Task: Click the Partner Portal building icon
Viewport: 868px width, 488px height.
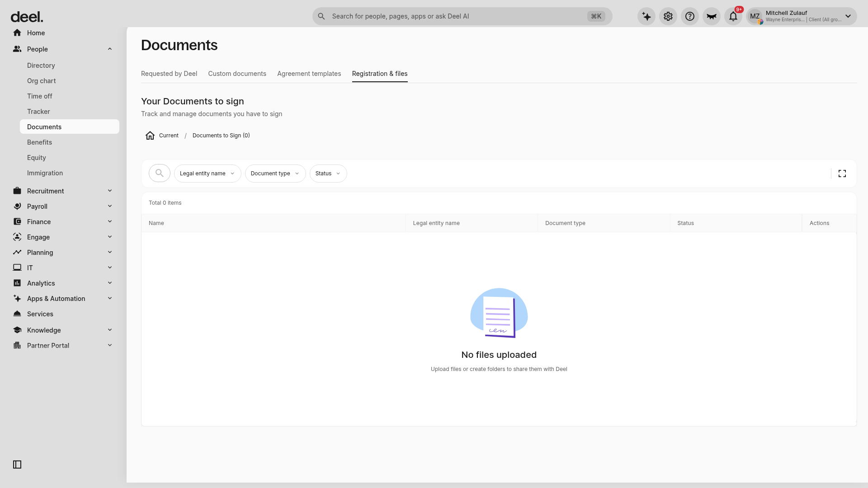Action: pyautogui.click(x=17, y=346)
